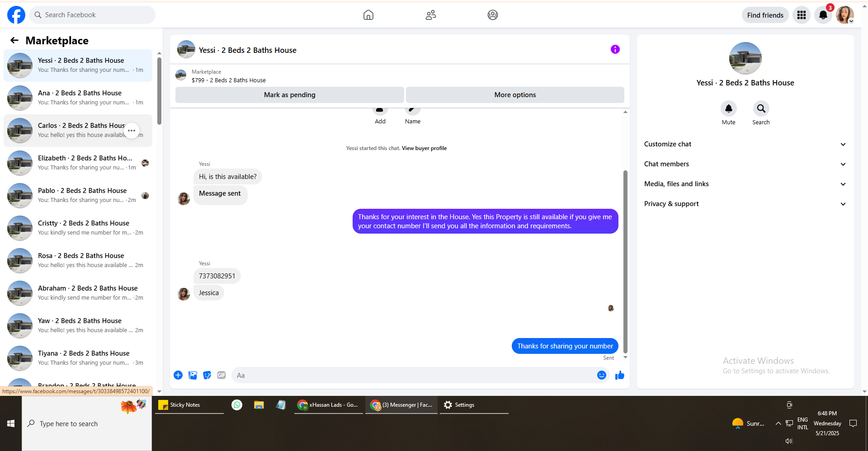
Task: Open the notifications bell icon
Action: point(823,15)
